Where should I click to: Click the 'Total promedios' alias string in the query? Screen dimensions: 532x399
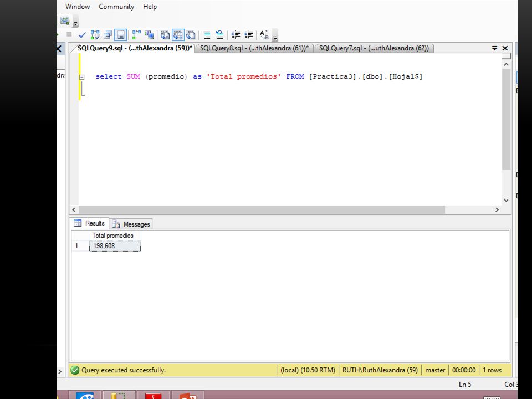[x=244, y=76]
